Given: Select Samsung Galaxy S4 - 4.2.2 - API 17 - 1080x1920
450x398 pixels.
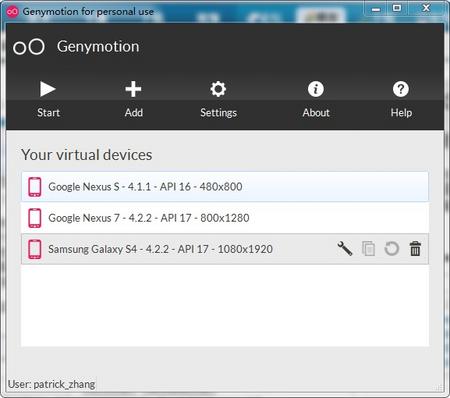Looking at the screenshot, I should pos(225,249).
